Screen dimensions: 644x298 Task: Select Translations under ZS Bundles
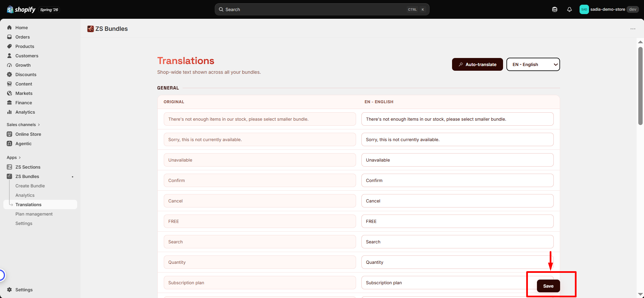(40, 204)
